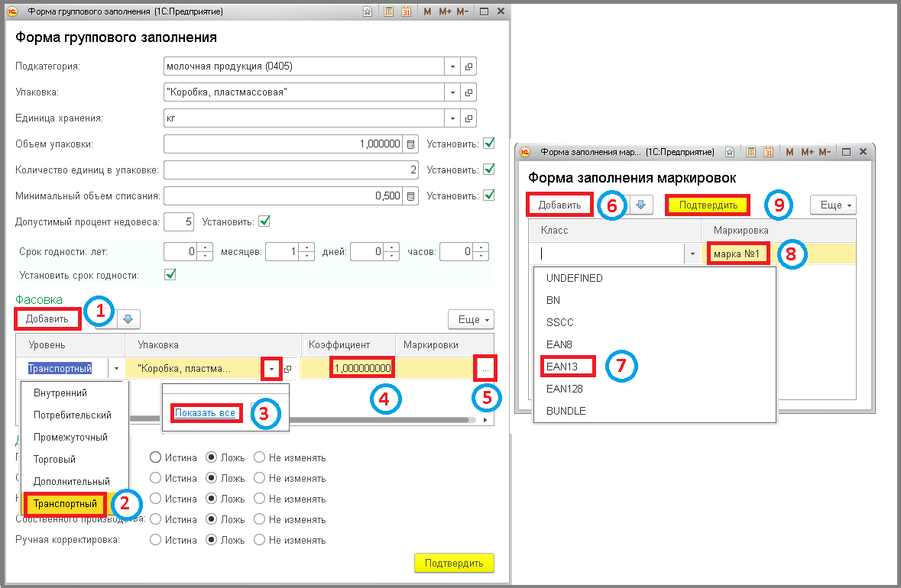The image size is (901, 588).
Task: Uncheck Установить for Объем упаковки
Action: click(489, 144)
